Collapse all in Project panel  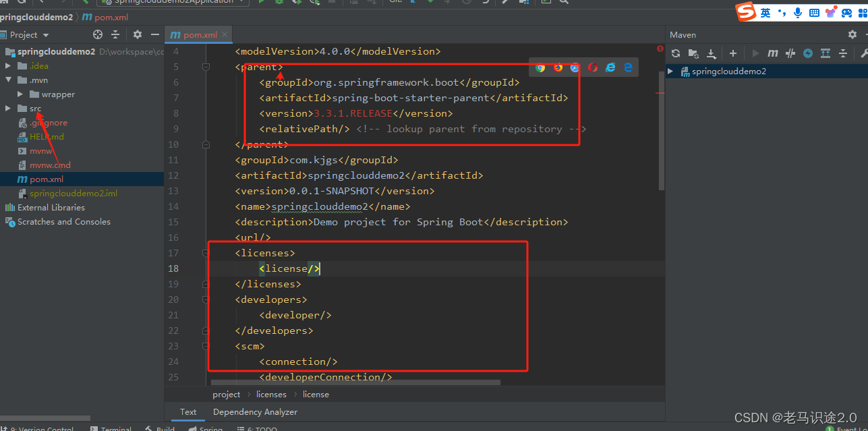point(115,34)
